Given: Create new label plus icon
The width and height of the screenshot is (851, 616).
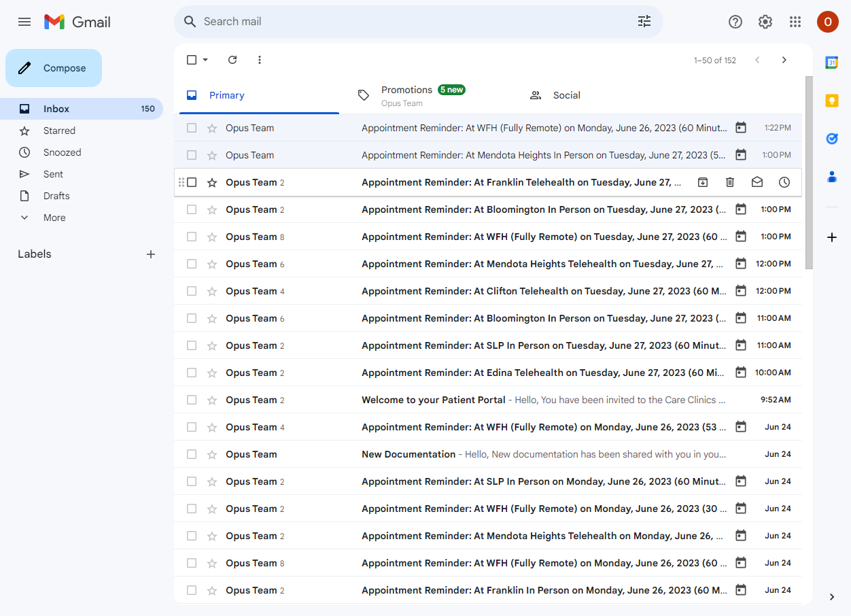Looking at the screenshot, I should pyautogui.click(x=151, y=254).
